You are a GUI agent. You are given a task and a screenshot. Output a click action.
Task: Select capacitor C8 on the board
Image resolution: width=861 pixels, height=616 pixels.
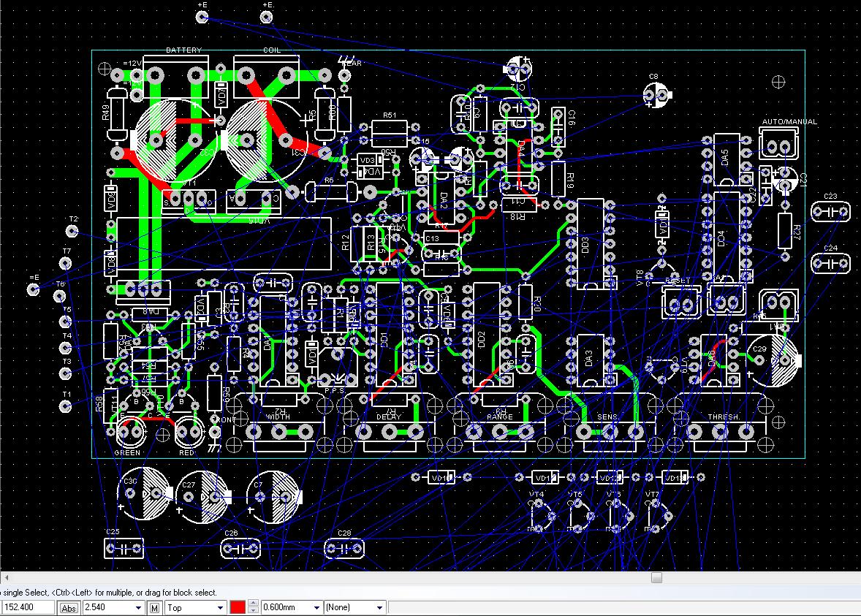click(x=657, y=96)
